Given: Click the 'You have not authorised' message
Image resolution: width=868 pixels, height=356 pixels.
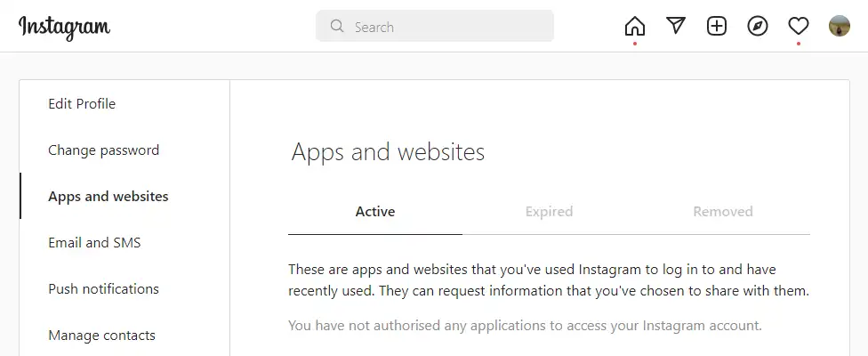Looking at the screenshot, I should click(525, 326).
